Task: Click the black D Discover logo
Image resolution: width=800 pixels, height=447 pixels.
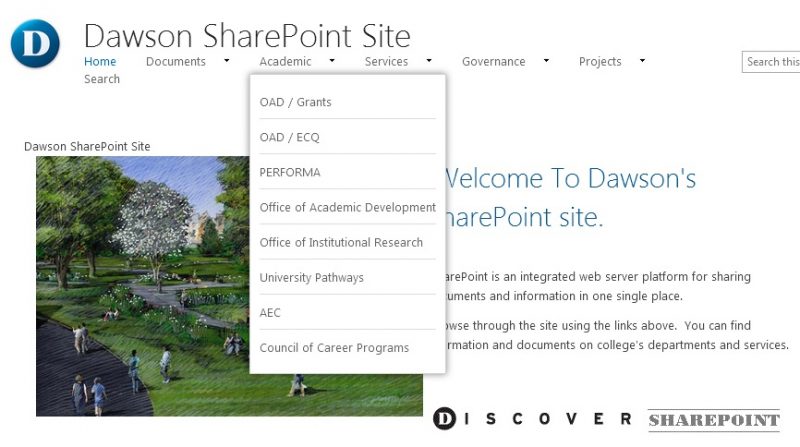Action: [x=444, y=419]
